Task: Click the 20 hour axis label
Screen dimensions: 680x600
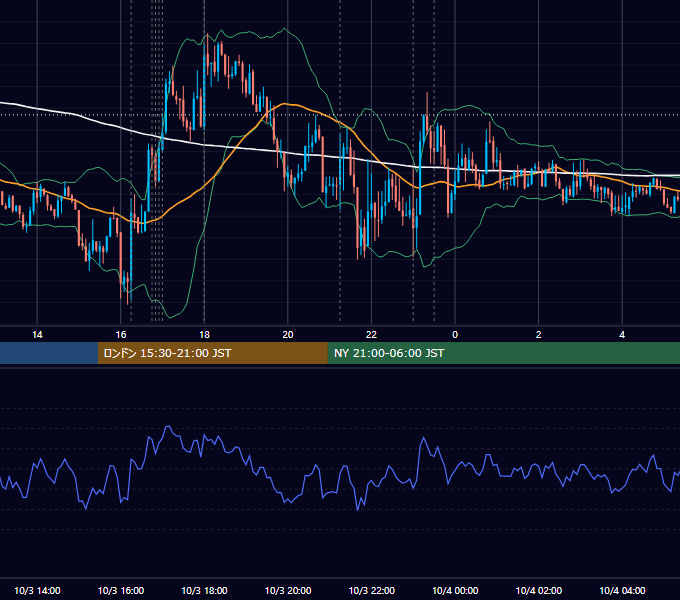Action: coord(288,335)
